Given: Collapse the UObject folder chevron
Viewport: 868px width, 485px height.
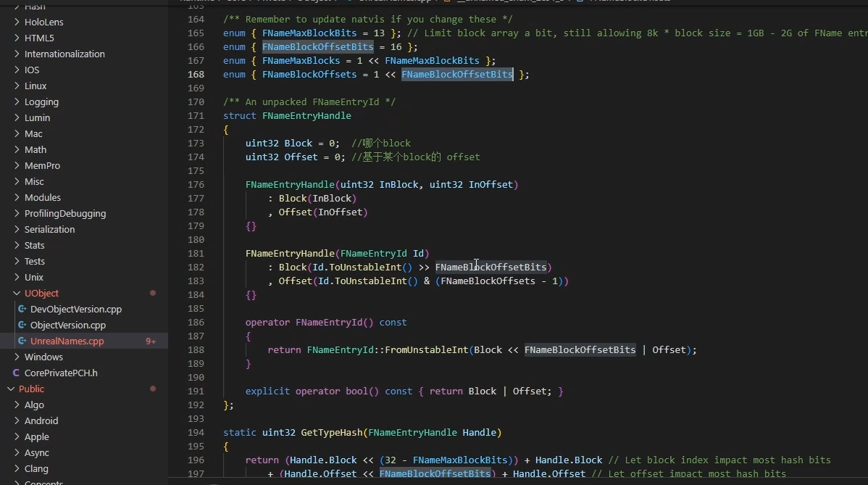Looking at the screenshot, I should pos(17,294).
